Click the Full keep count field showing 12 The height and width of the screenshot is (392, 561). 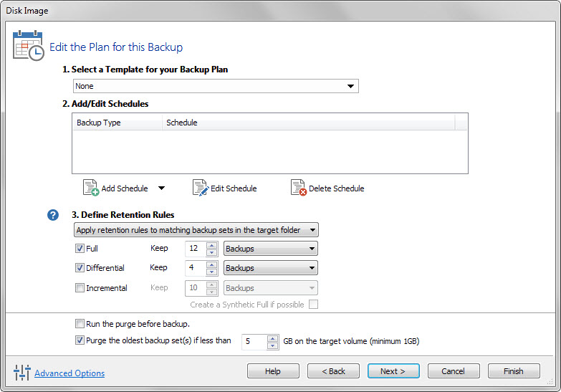pos(196,249)
